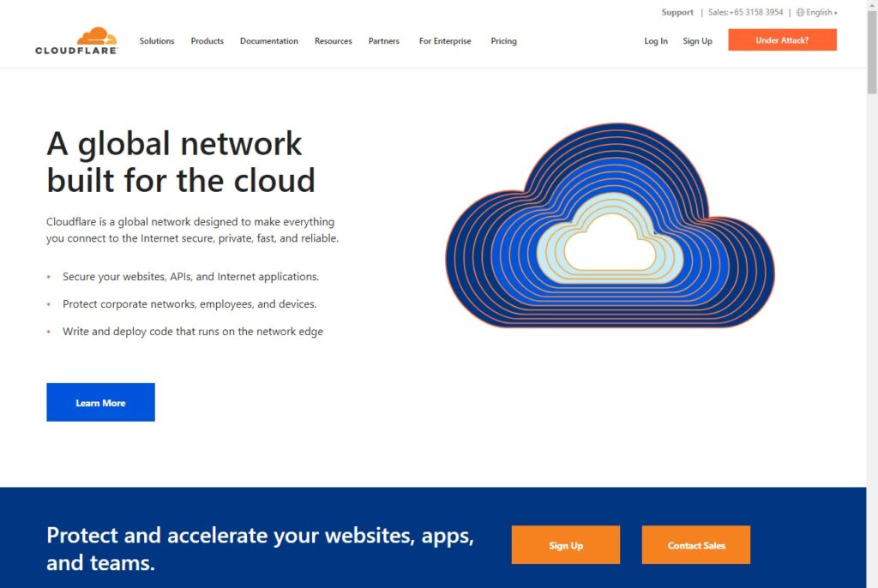Screen dimensions: 878x588
Task: Click the 'Protect and accelerate your websites' heading
Action: click(x=261, y=549)
